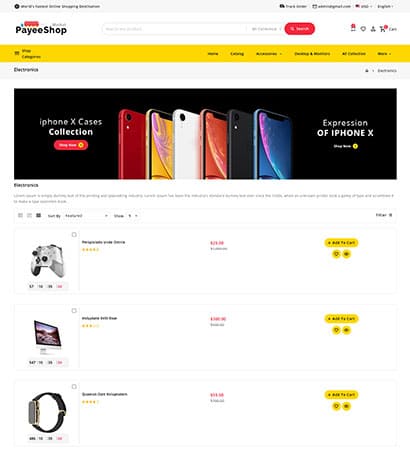Open the Sort By Featured dropdown
This screenshot has height=450, width=410.
coord(86,216)
